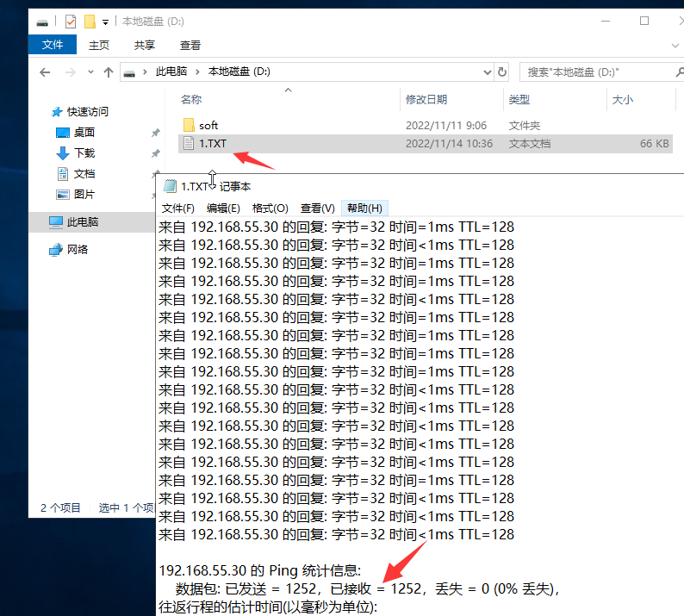This screenshot has height=616, width=684.
Task: Minimize the Explorer window
Action: point(606,21)
